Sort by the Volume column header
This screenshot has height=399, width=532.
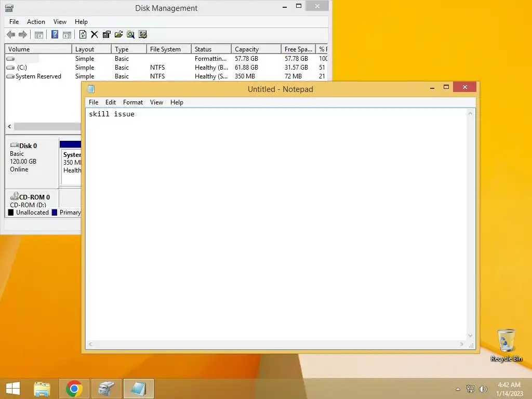tap(38, 49)
